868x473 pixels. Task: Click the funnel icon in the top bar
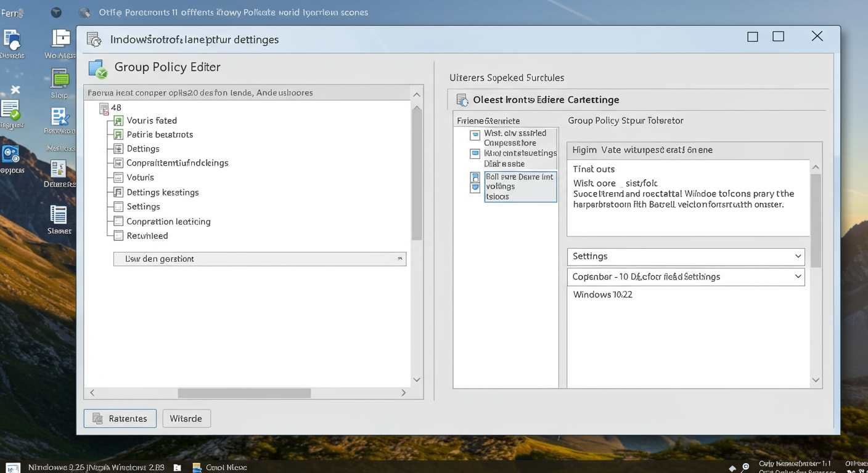(x=56, y=12)
